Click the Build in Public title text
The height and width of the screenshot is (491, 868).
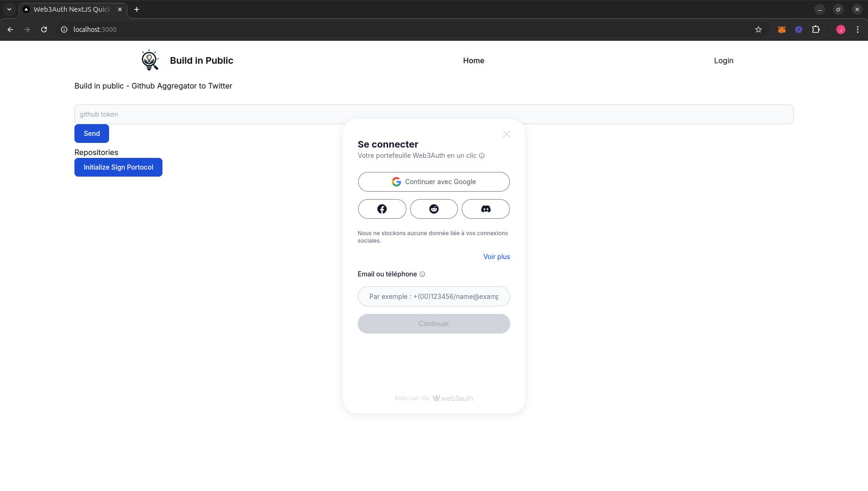(x=201, y=60)
